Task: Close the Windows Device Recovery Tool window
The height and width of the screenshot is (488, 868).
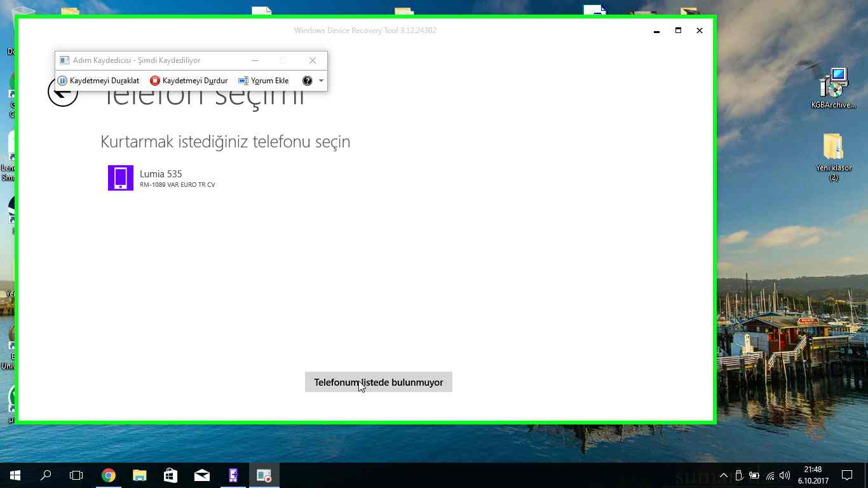Action: coord(700,30)
